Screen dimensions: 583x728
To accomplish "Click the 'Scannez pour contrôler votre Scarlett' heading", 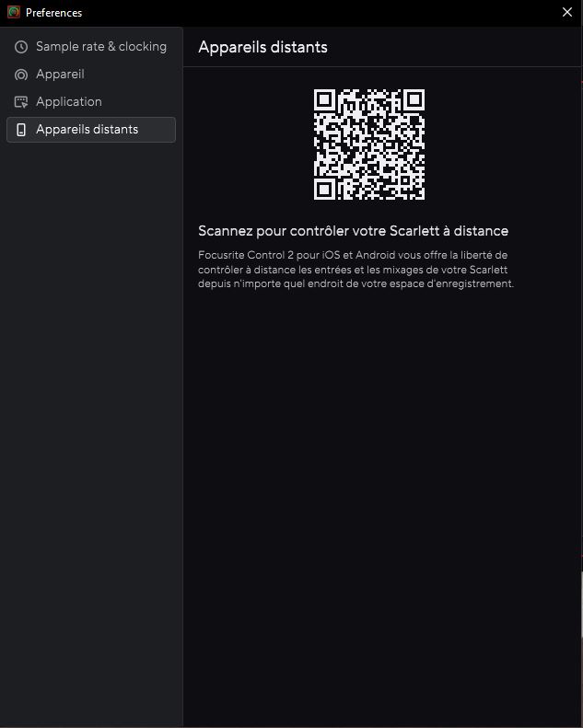I will pos(353,231).
